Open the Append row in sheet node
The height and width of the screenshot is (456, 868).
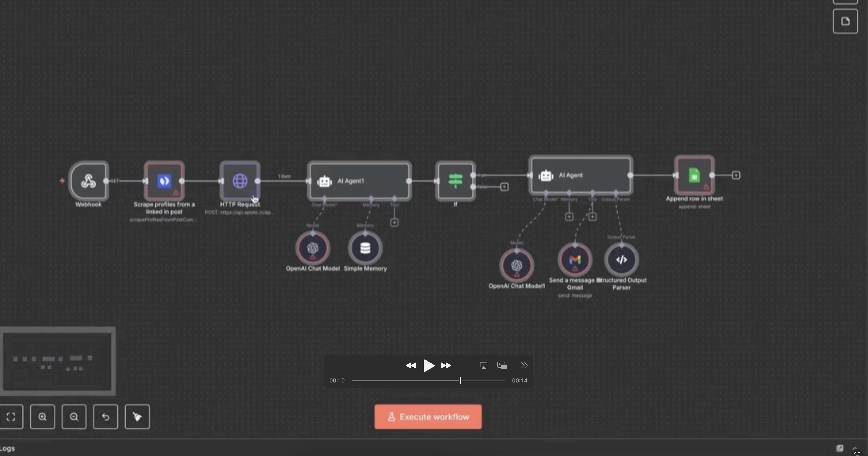click(694, 175)
